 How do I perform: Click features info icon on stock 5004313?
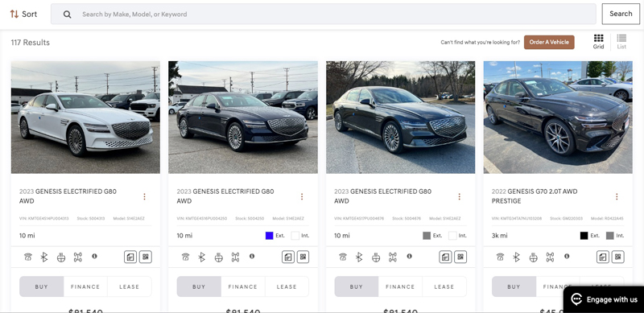click(x=94, y=256)
